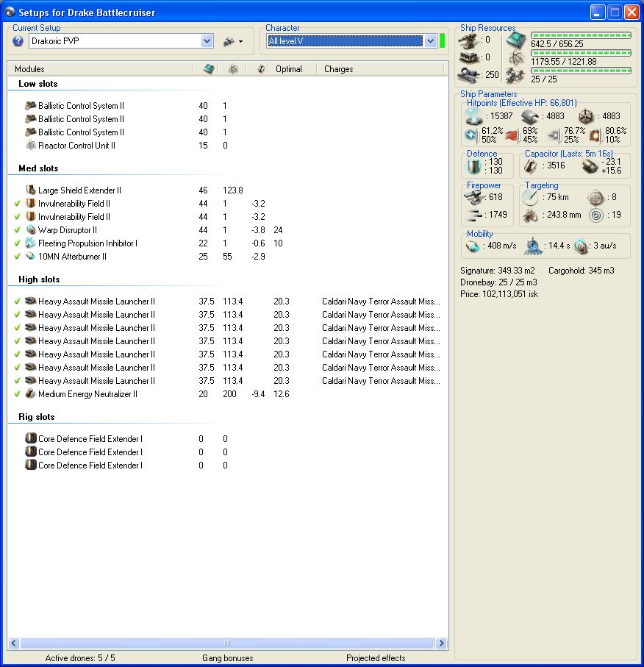Toggle the Medium Energy Neutralizer II checkmark
644x667 pixels.
click(17, 394)
